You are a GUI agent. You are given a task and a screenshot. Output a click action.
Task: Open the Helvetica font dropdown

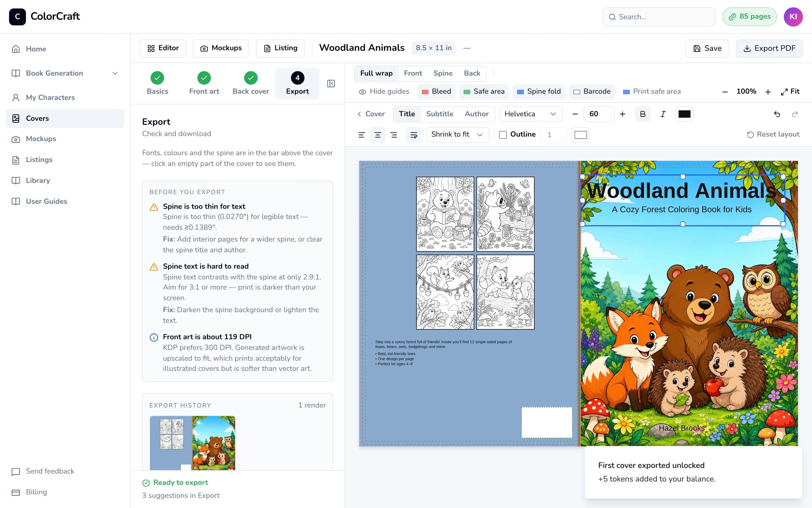tap(531, 114)
